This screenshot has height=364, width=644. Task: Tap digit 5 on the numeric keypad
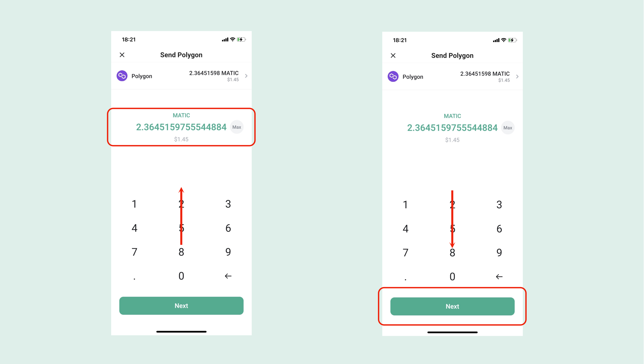coord(181,228)
